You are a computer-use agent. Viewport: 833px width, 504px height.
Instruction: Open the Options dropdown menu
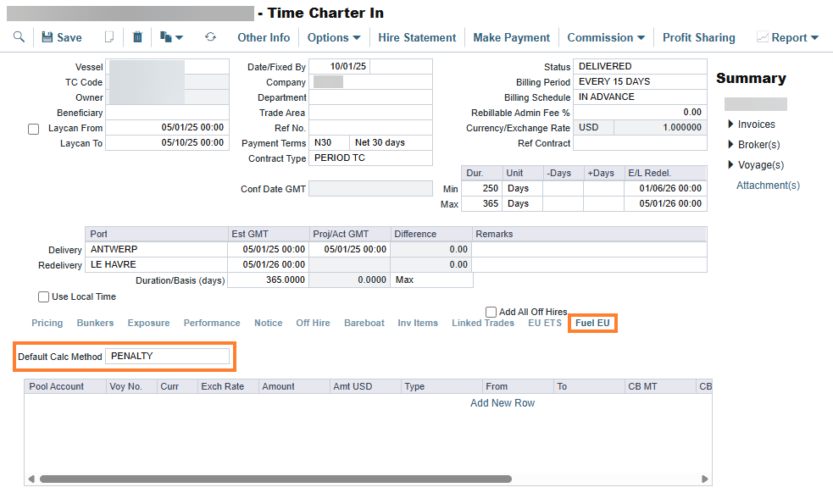(334, 38)
